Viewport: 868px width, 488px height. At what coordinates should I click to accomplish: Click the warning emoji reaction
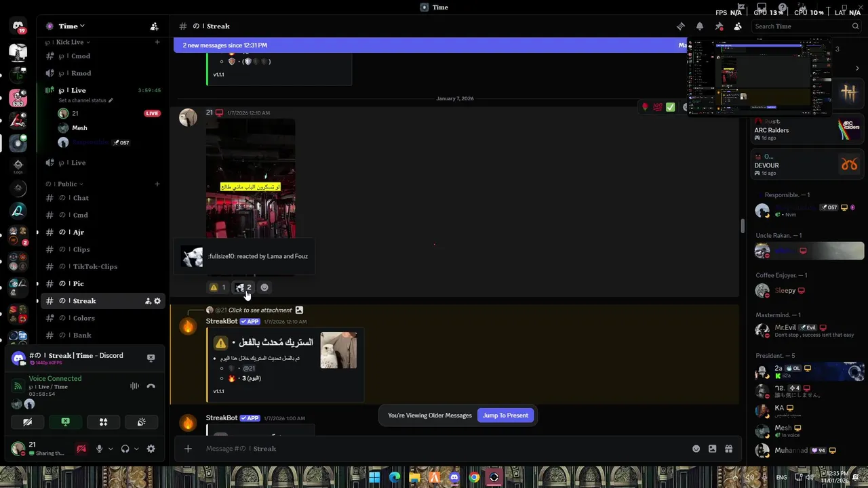pos(218,287)
